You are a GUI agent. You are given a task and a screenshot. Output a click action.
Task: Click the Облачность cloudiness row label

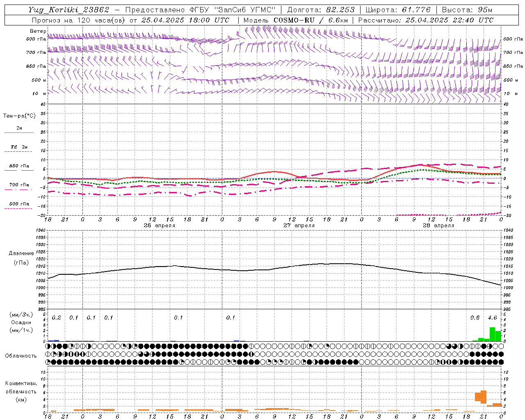coord(21,356)
